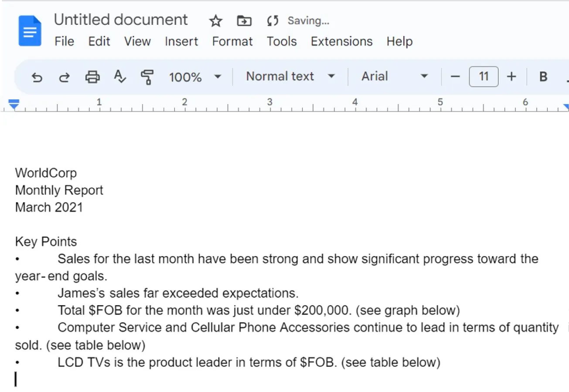Decrease font size with the minus icon
The image size is (569, 392).
(x=455, y=77)
